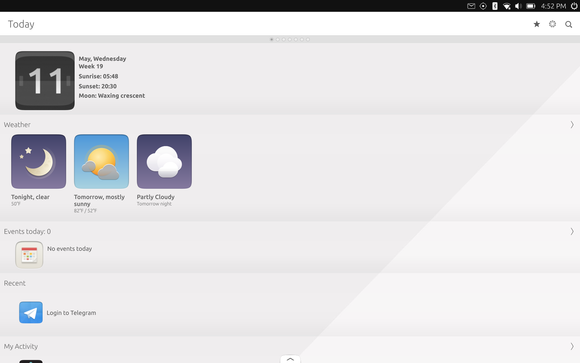Open the Wi-Fi network indicator
Screen dimensions: 580x363
[507, 6]
